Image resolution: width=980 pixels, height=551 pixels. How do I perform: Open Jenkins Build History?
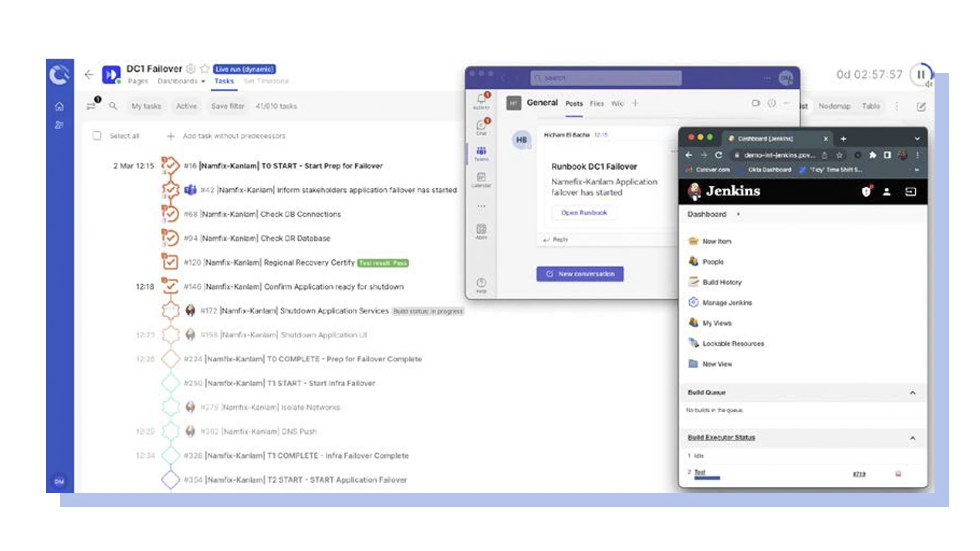coord(722,282)
